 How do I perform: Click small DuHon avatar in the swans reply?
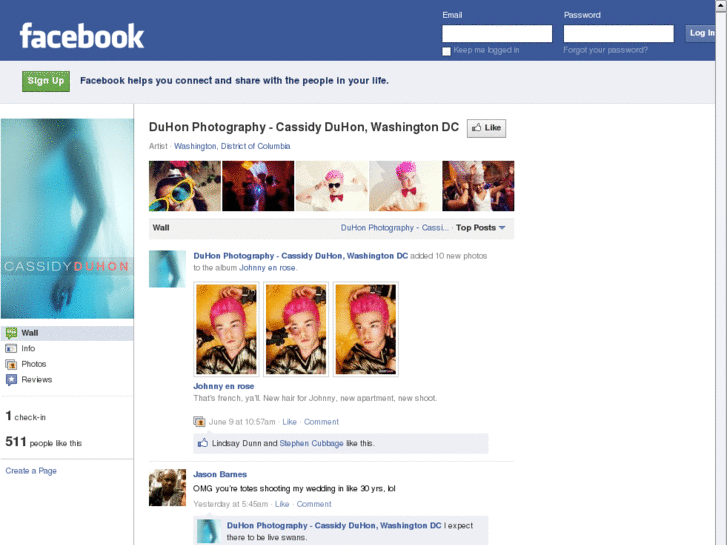click(208, 531)
